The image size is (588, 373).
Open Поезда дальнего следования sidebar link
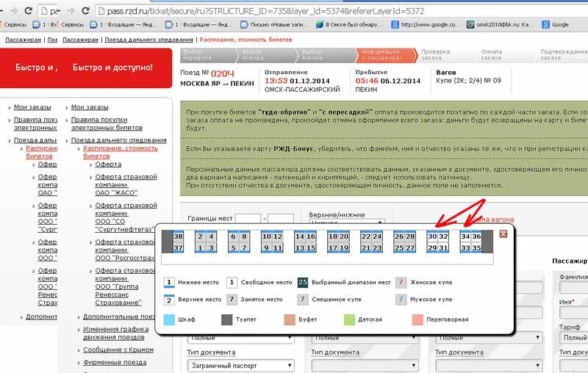click(x=118, y=140)
